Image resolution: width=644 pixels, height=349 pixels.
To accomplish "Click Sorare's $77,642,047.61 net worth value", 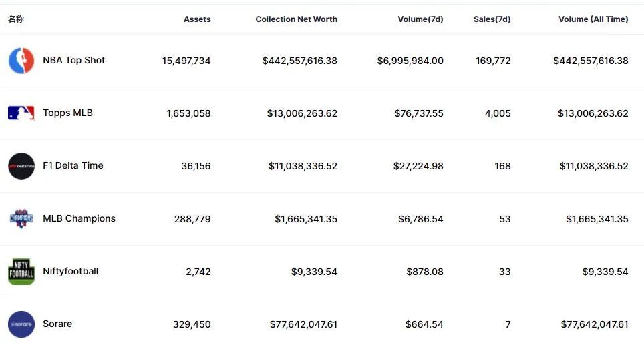I will (x=303, y=324).
